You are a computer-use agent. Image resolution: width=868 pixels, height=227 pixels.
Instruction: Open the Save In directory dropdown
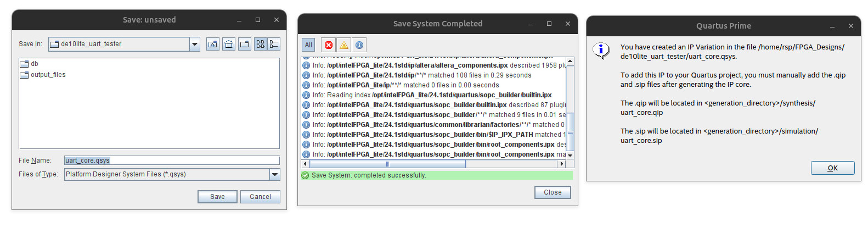point(195,44)
